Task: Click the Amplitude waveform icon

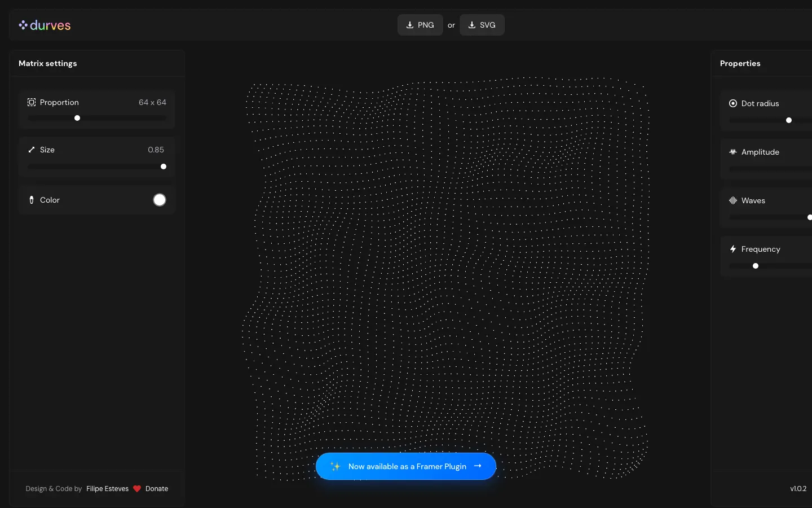Action: 733,152
